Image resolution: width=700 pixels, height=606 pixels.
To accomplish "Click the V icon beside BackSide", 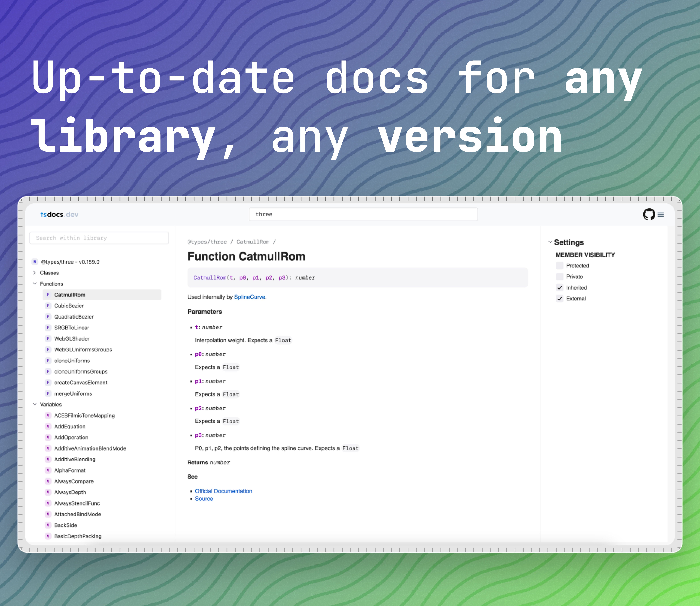I will pos(48,525).
